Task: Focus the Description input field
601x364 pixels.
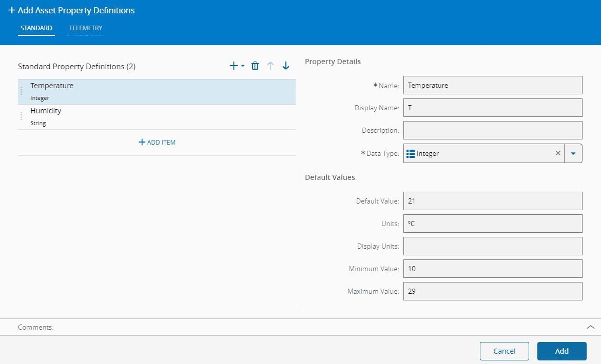Action: point(493,130)
